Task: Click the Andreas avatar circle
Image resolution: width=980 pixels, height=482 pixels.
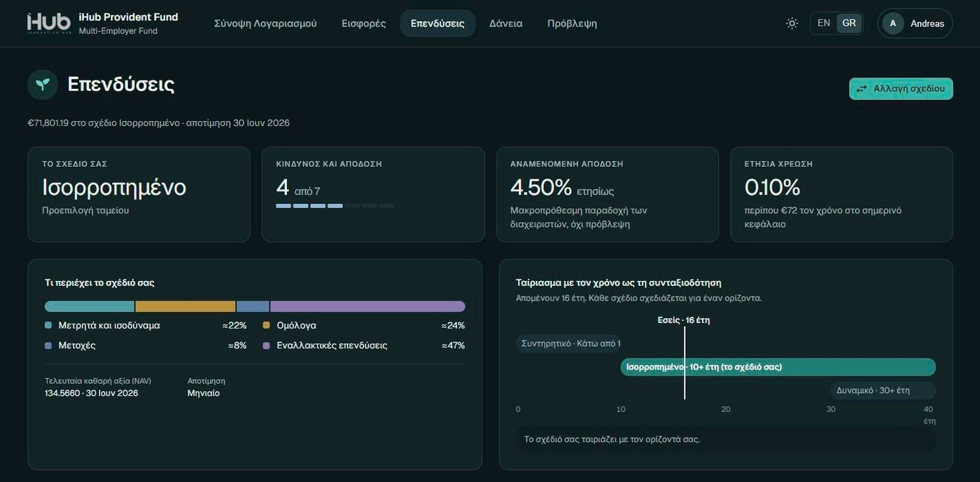Action: pyautogui.click(x=892, y=23)
